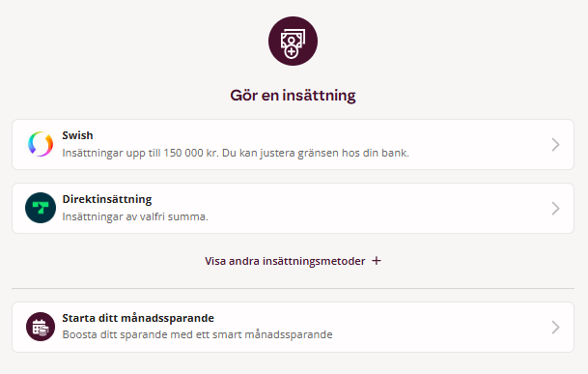Choose Starta ditt månadssparande title
This screenshot has width=588, height=374.
click(x=138, y=318)
